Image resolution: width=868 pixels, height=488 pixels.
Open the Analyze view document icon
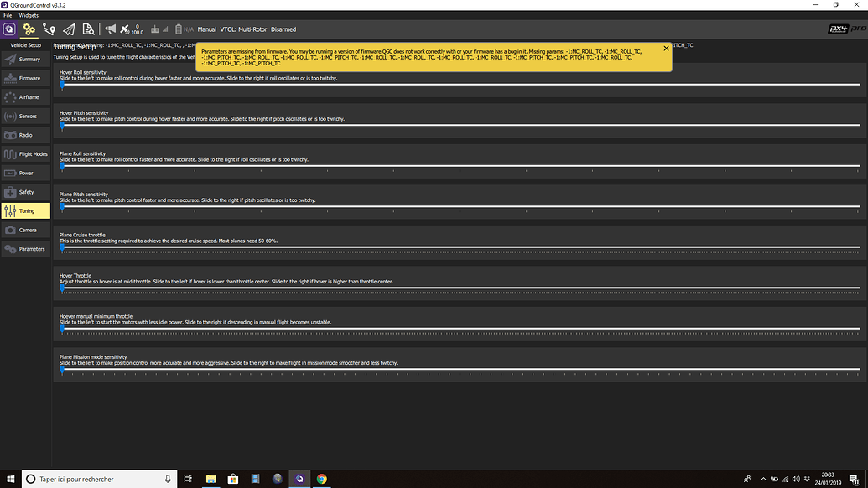click(x=88, y=29)
